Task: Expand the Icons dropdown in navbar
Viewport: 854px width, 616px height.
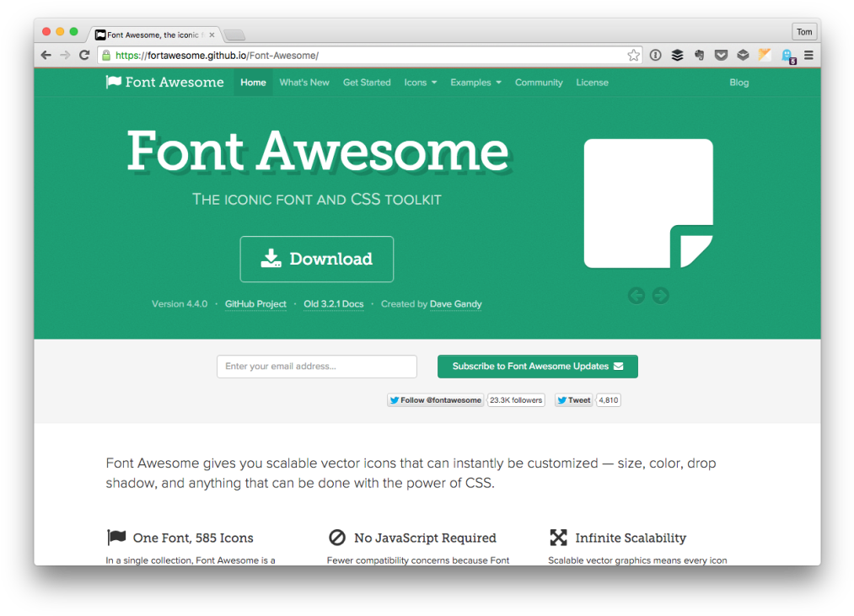Action: [x=420, y=83]
